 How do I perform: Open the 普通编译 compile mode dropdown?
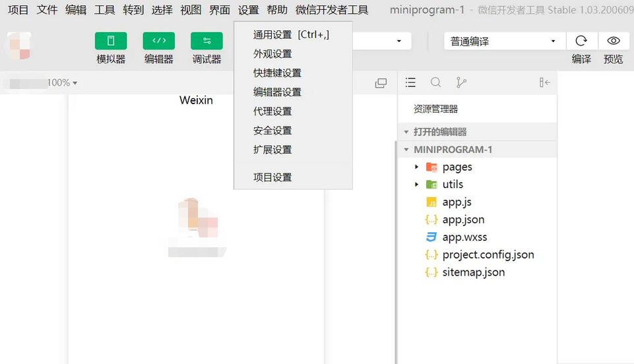504,41
